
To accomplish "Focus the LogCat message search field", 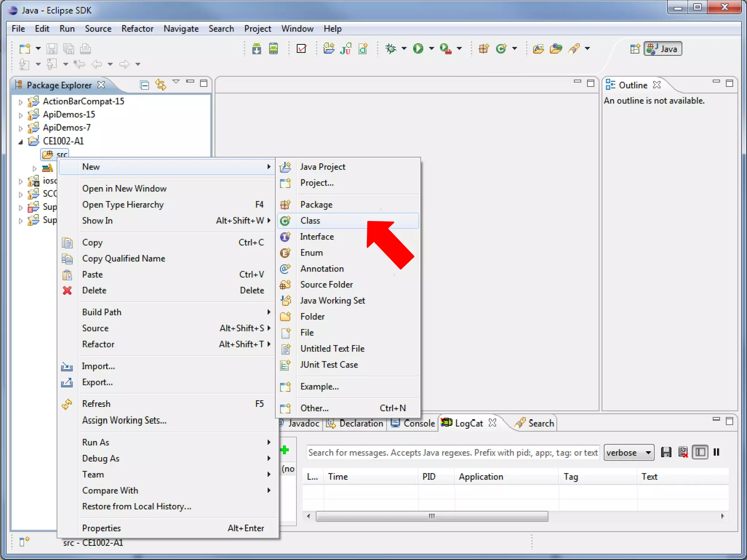I will coord(453,452).
